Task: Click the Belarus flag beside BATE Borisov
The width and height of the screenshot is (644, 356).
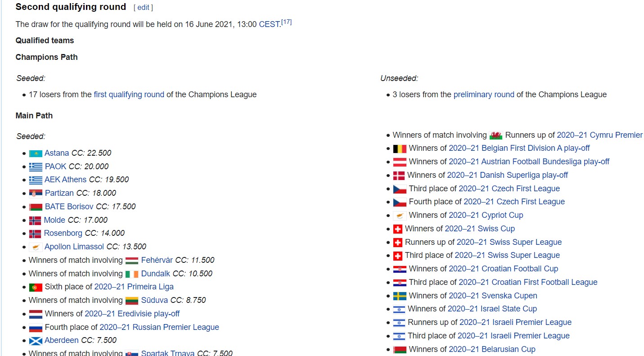Action: [x=36, y=207]
